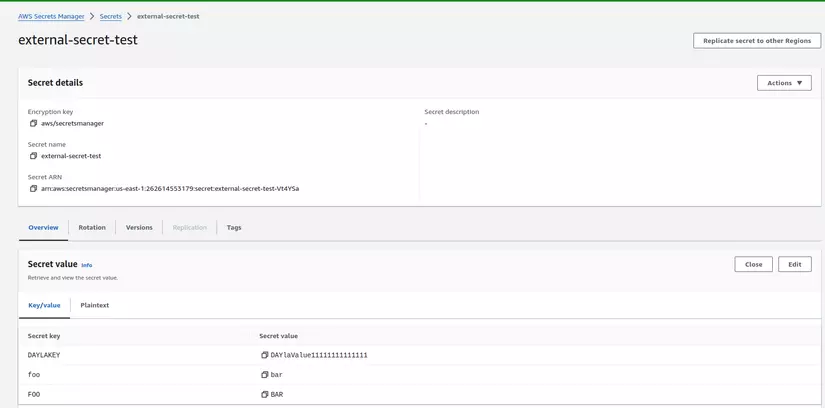Click the Secret ARN text string

click(x=170, y=188)
